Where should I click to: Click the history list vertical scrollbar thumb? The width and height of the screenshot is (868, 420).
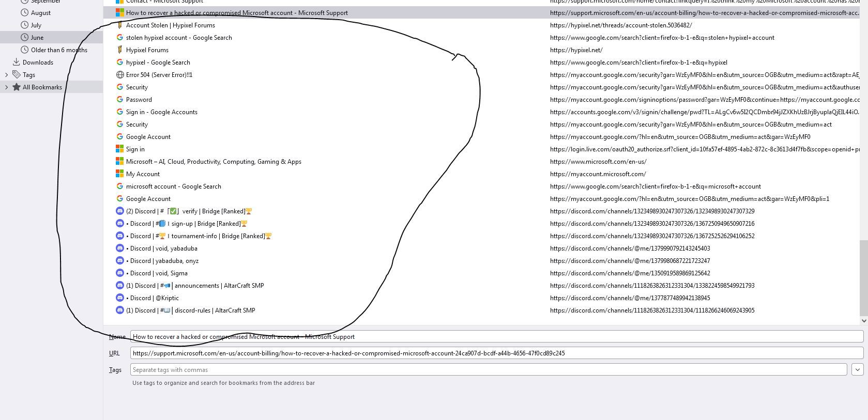864,277
